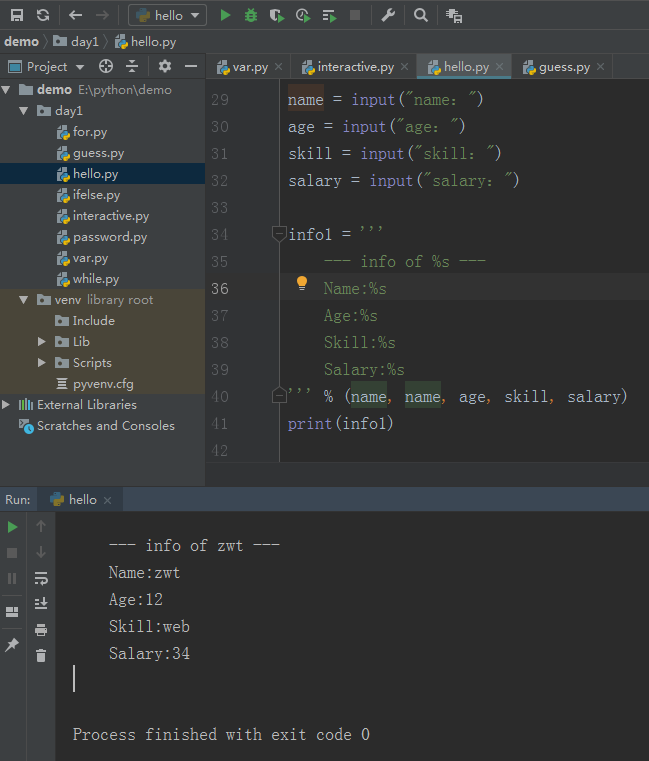Viewport: 649px width, 761px height.
Task: Click the yellow lightbulb intention icon
Action: pos(301,283)
